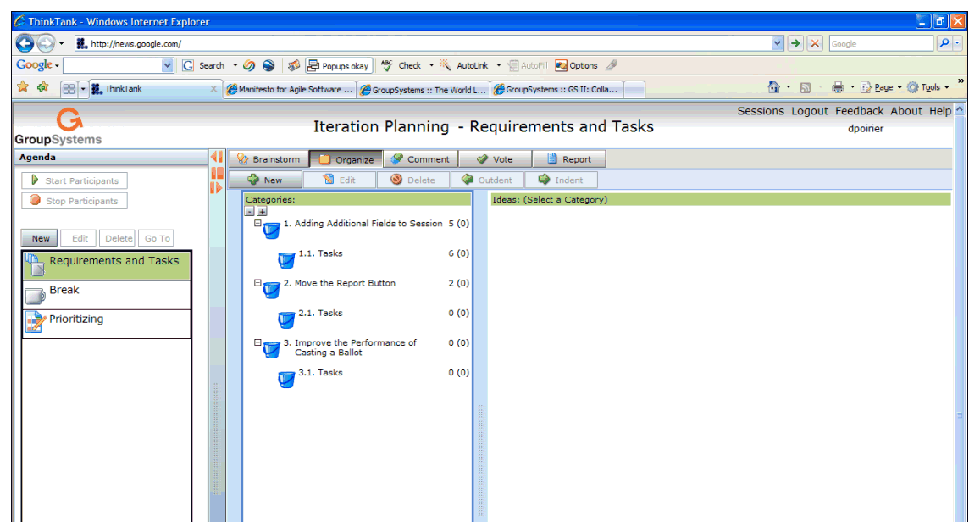This screenshot has height=522, width=980.
Task: Collapse category 3 Improve the Performance node
Action: [258, 343]
